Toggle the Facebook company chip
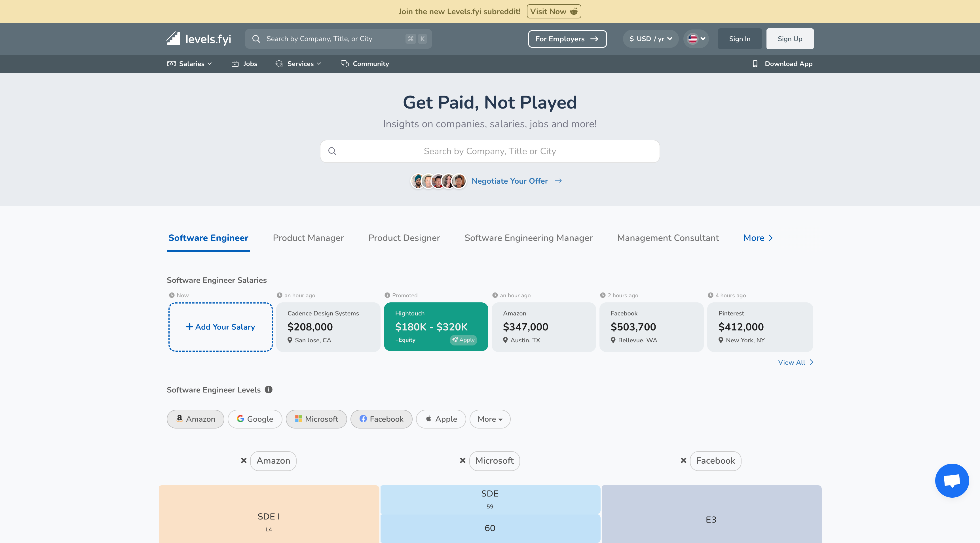980x543 pixels. 381,419
